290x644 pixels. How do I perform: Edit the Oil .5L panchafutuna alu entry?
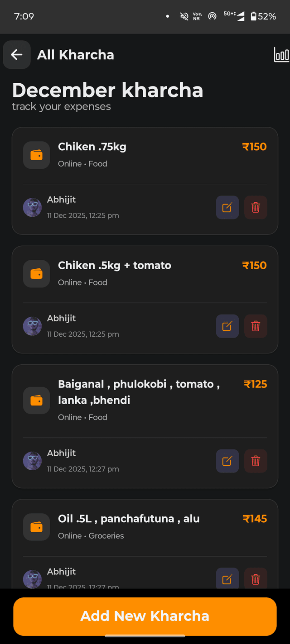[227, 578]
